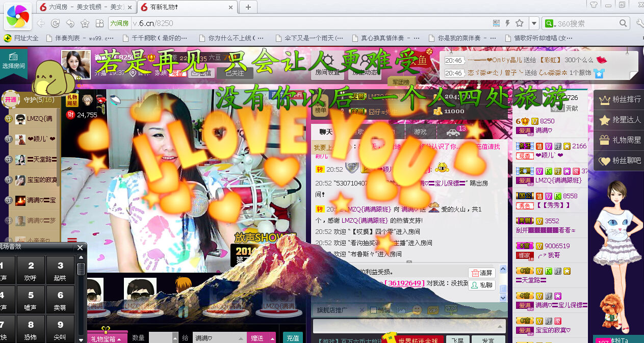Screen dimensions: 644x343
Task: Click the 赠送 send gift button
Action: pyautogui.click(x=257, y=338)
